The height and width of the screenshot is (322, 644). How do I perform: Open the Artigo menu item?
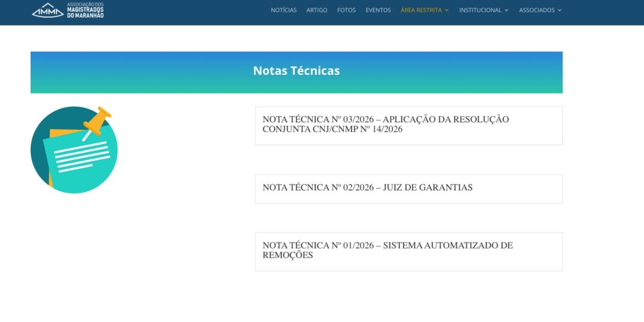tap(317, 10)
